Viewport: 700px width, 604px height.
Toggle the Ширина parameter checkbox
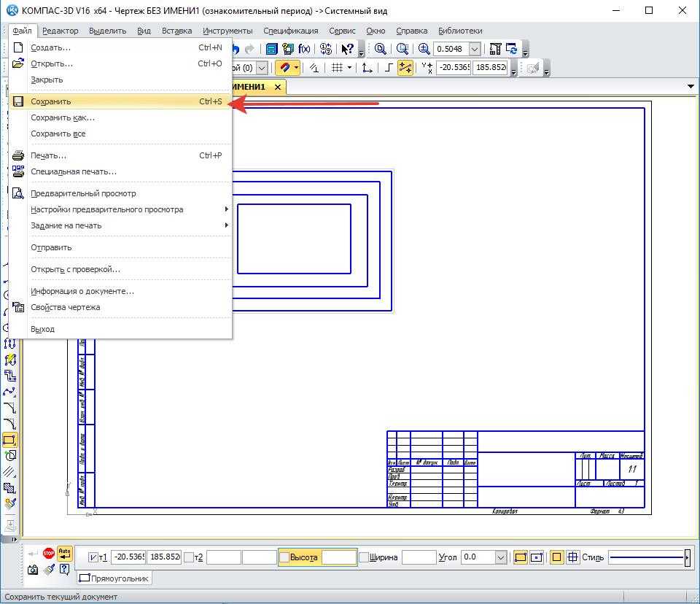tap(363, 557)
